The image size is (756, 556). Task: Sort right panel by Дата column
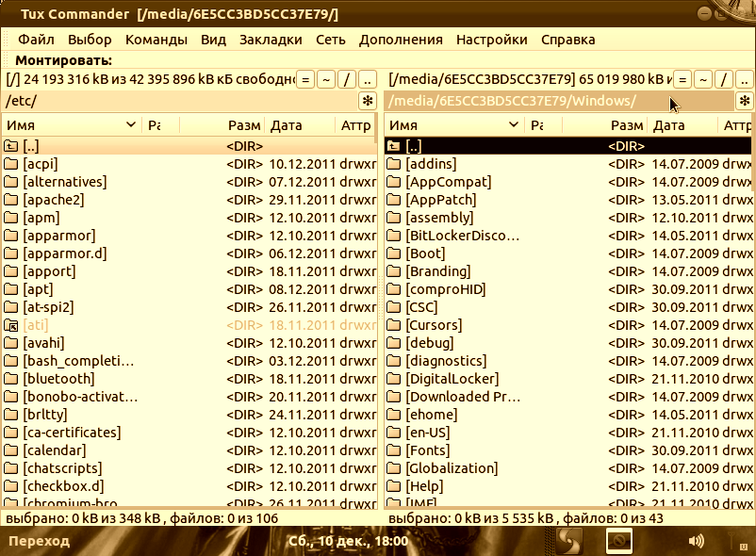pyautogui.click(x=682, y=125)
